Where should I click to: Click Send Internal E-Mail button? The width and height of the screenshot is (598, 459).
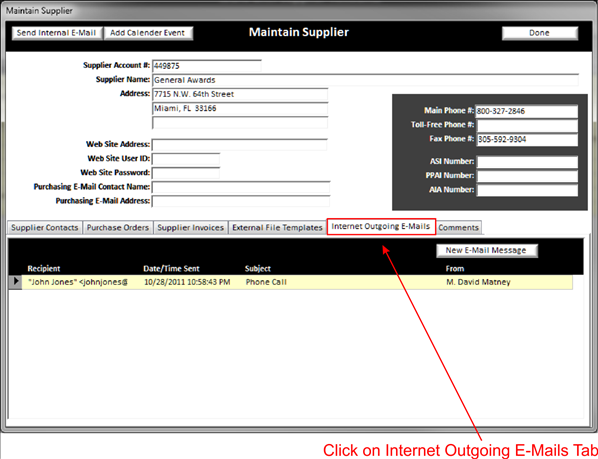(57, 33)
